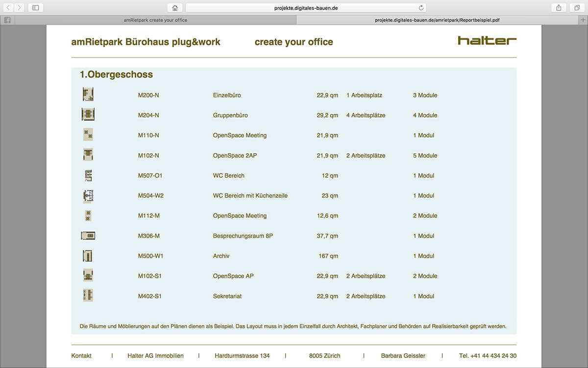Image resolution: width=588 pixels, height=368 pixels.
Task: Click the M306-M Besprechungsraum thumbnail
Action: pos(88,236)
